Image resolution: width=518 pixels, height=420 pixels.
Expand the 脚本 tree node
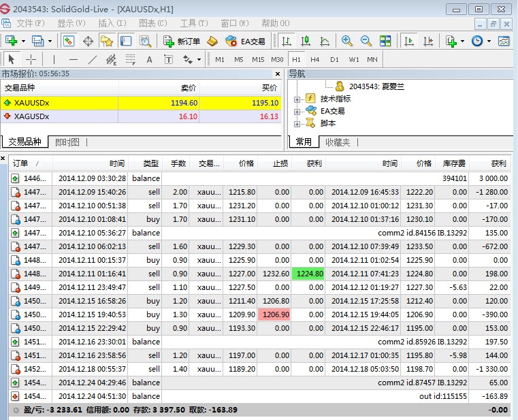coord(297,125)
